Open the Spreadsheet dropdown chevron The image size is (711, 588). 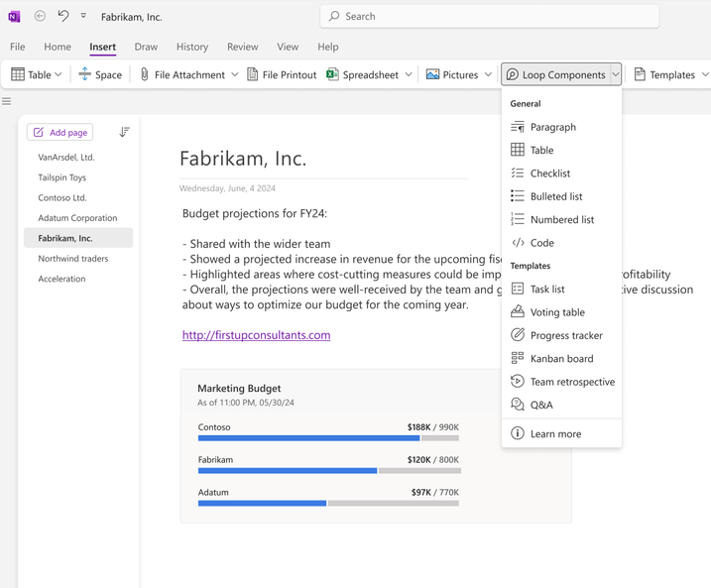click(409, 74)
